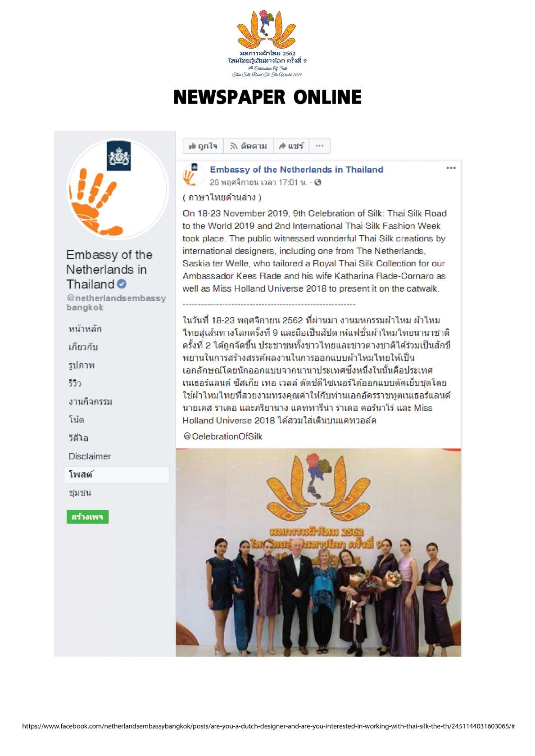Click the Follow button with RSS icon

(x=248, y=146)
